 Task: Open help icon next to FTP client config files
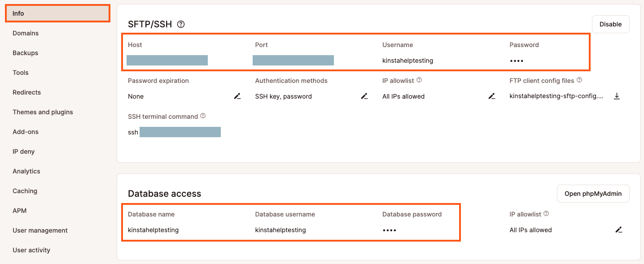579,80
